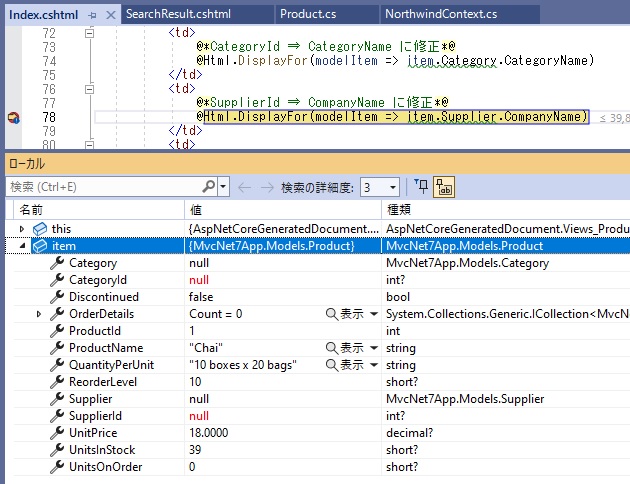
Task: Sort by the 種類 column header
Action: 506,210
